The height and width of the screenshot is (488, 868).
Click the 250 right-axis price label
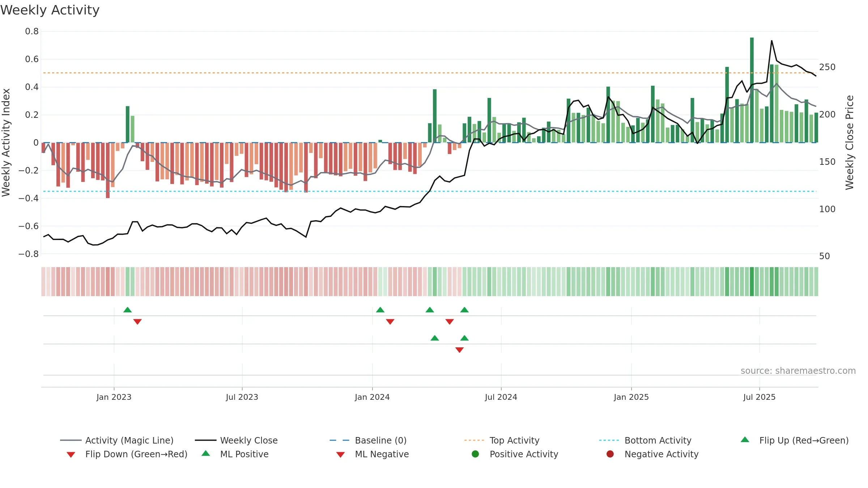(827, 67)
